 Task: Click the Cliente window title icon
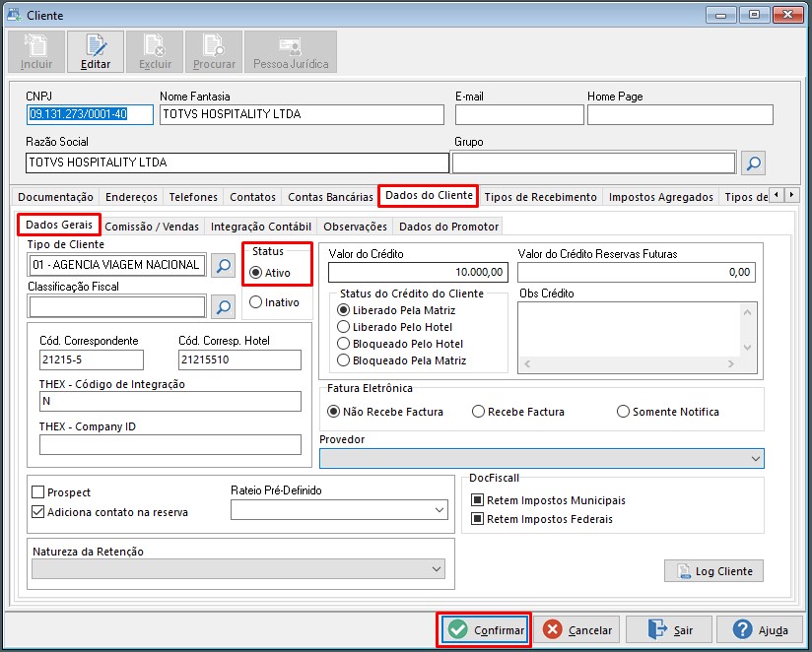[x=14, y=15]
